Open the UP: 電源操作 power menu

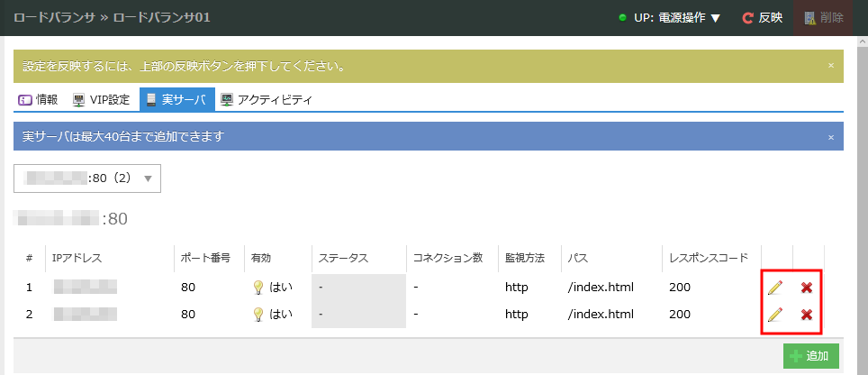pyautogui.click(x=669, y=17)
